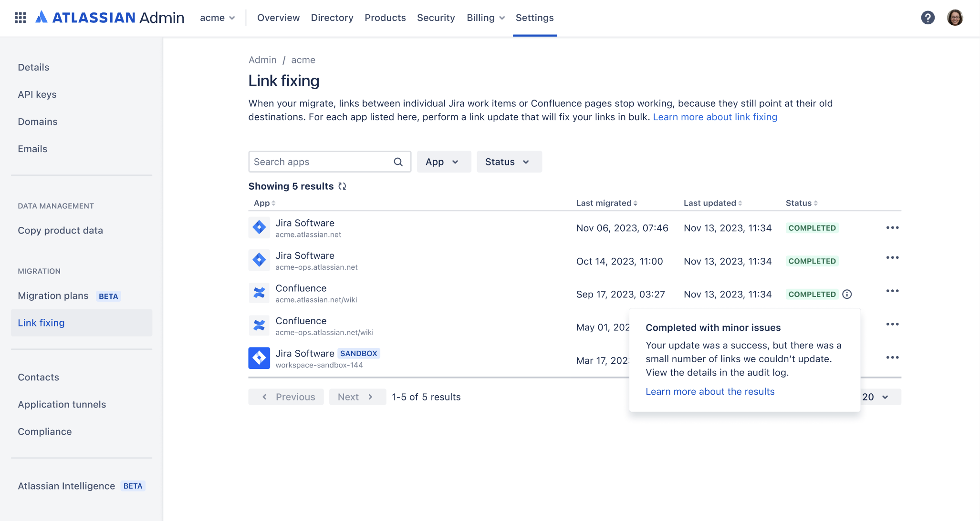Open the app switcher grid icon
The image size is (980, 521).
[x=20, y=18]
